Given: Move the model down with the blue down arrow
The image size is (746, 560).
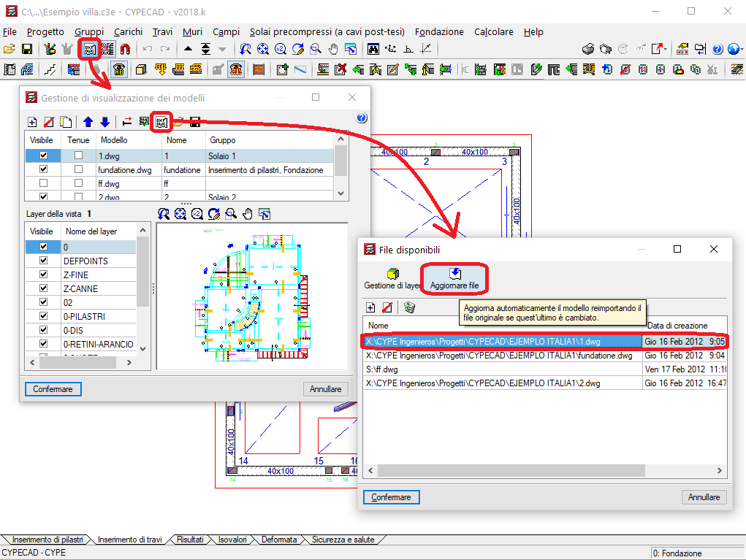Looking at the screenshot, I should click(105, 122).
